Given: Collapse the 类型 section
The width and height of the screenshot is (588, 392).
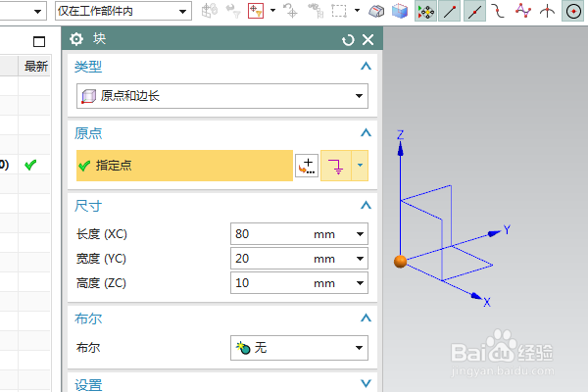Looking at the screenshot, I should click(x=366, y=67).
